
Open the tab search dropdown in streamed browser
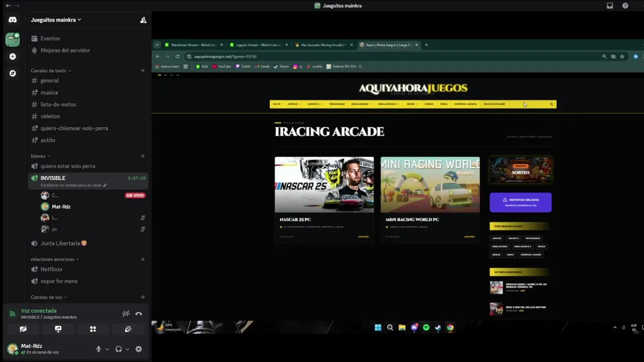[x=157, y=45]
